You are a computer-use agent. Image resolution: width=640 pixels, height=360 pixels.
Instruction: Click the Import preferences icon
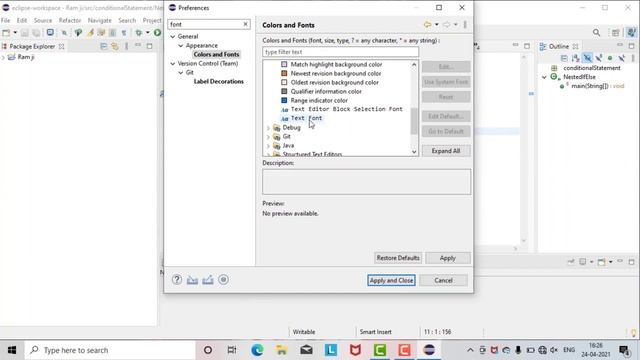coord(192,280)
